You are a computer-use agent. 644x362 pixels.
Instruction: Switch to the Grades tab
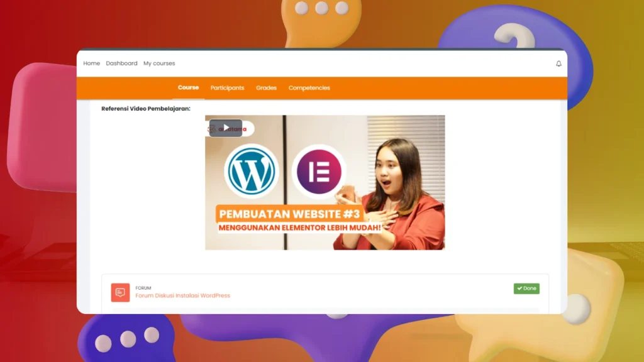coord(266,88)
